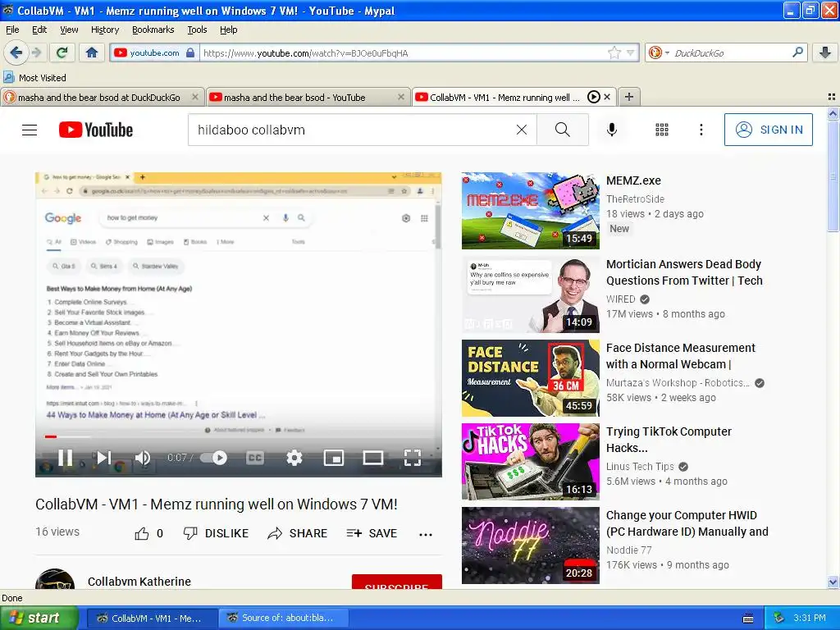The height and width of the screenshot is (630, 840).
Task: Switch to Source of: about:blank taskbar window
Action: click(x=283, y=618)
